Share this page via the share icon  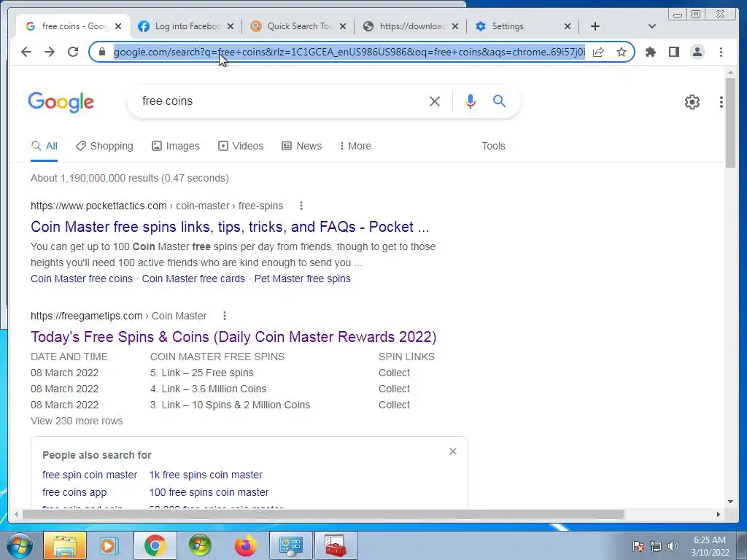(x=598, y=52)
